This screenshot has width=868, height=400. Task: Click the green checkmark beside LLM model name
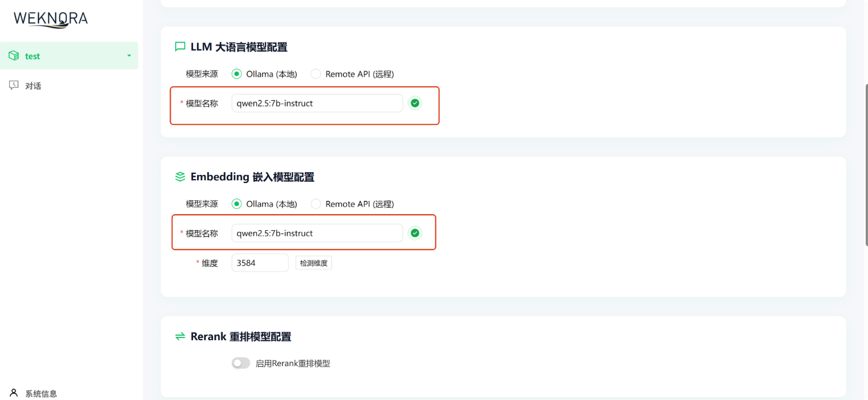pos(415,103)
